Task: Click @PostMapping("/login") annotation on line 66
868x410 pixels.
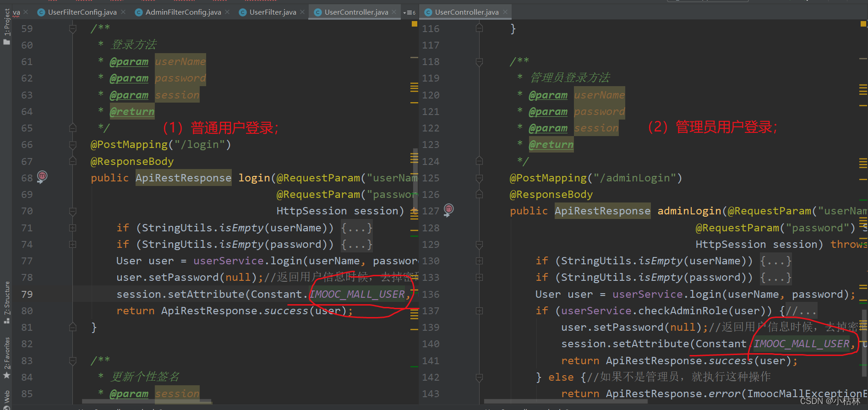Action: point(161,145)
